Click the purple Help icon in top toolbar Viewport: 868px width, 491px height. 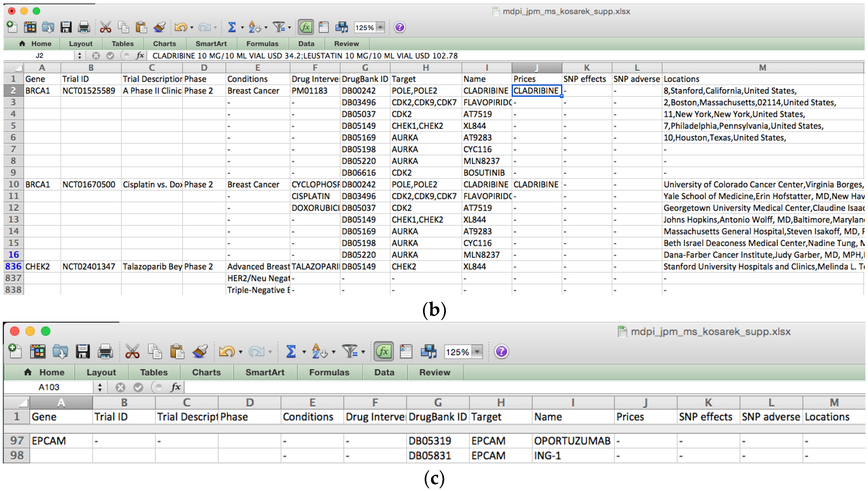pos(400,27)
